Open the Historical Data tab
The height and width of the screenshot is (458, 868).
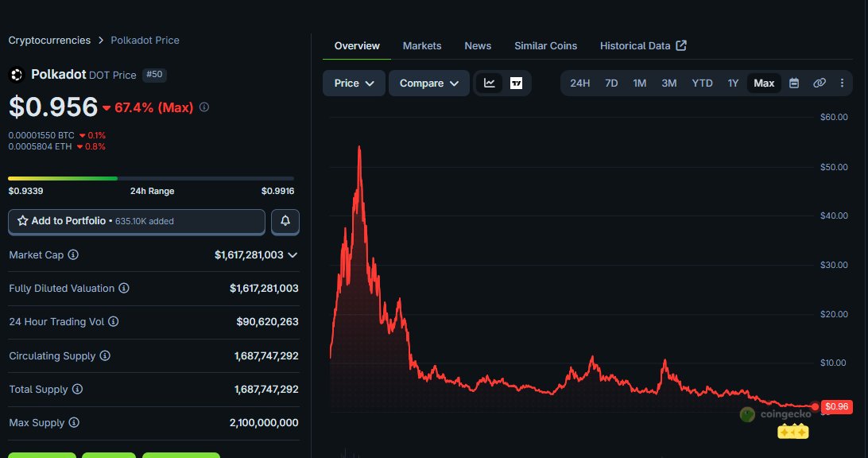click(x=643, y=46)
